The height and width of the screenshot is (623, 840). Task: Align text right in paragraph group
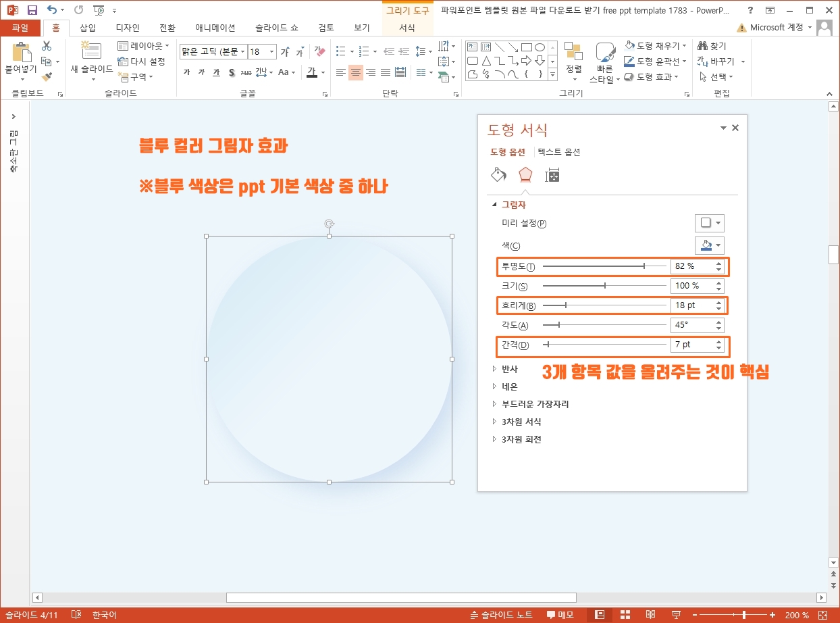point(371,72)
